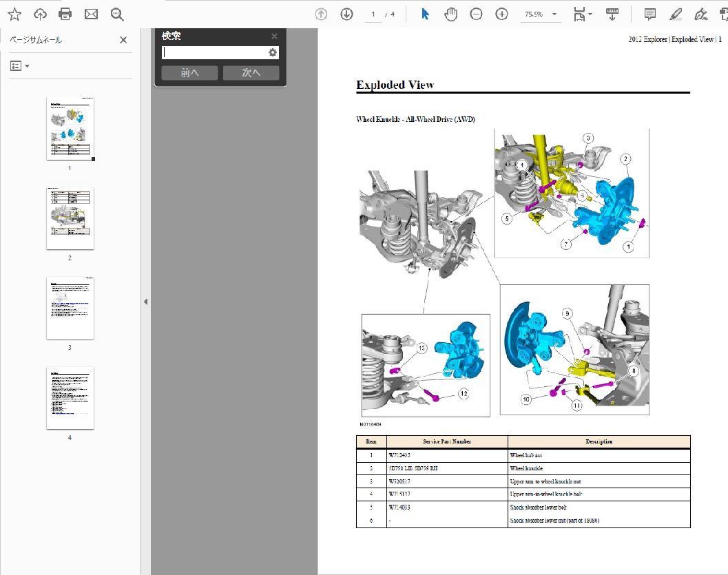Send file via envelope email icon
This screenshot has width=728, height=575.
pos(91,14)
